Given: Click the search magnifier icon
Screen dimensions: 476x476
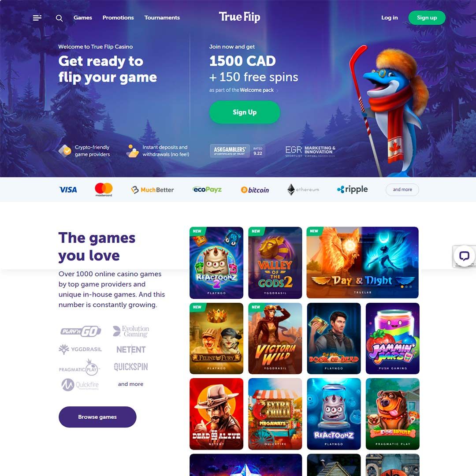Looking at the screenshot, I should coord(59,18).
